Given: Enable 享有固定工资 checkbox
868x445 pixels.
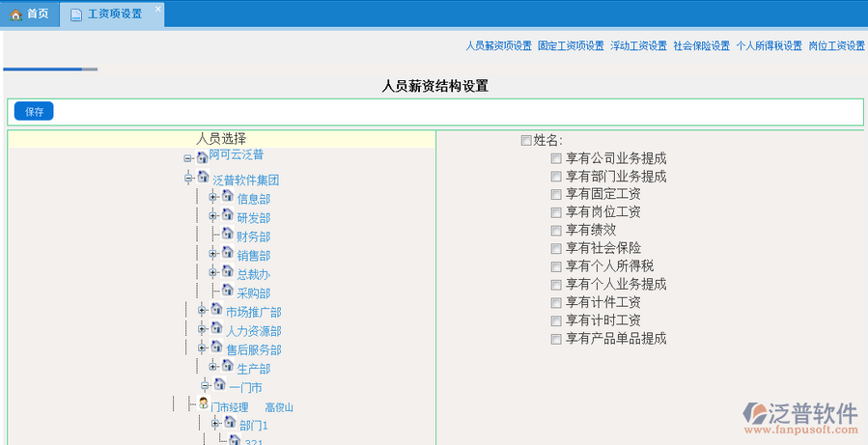Looking at the screenshot, I should click(x=556, y=195).
